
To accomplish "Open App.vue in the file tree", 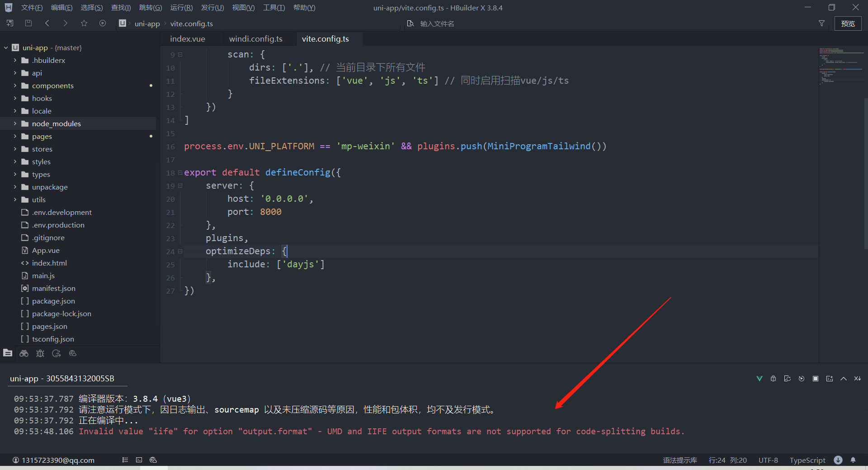I will [x=46, y=250].
